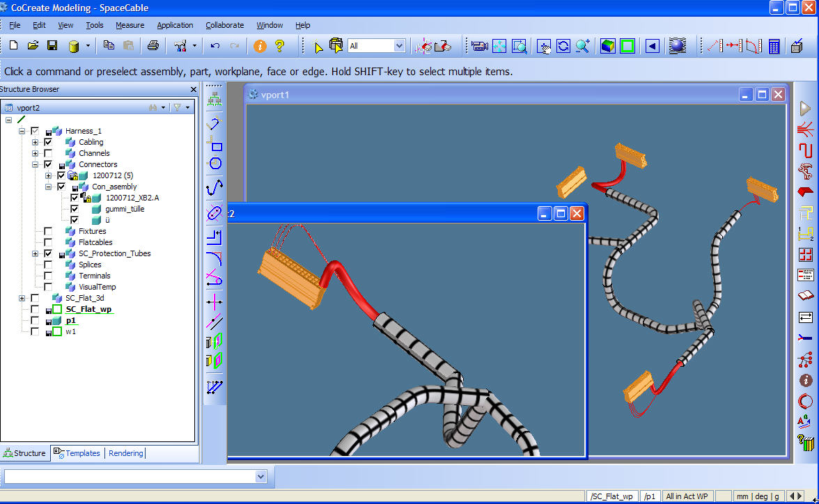
Task: Select the circle tool in vertical toolbar
Action: [x=215, y=164]
